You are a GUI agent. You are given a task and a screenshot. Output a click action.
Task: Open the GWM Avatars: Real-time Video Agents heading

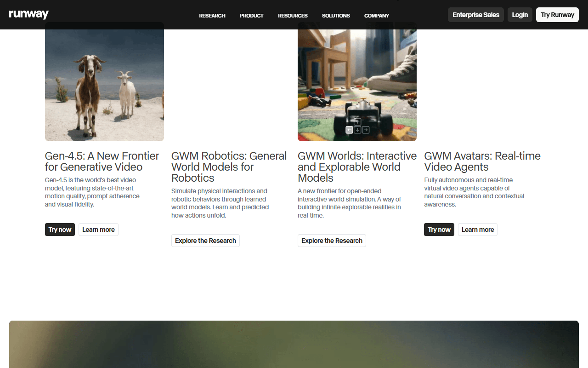[482, 161]
